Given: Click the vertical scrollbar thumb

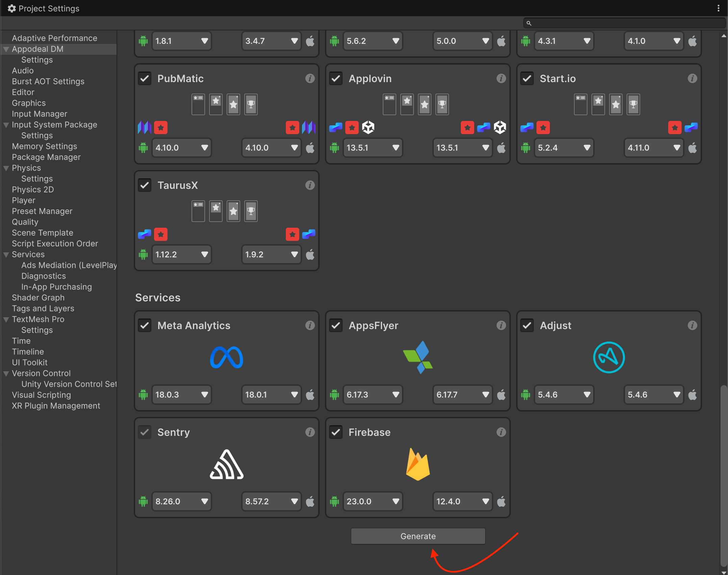Looking at the screenshot, I should tap(723, 476).
